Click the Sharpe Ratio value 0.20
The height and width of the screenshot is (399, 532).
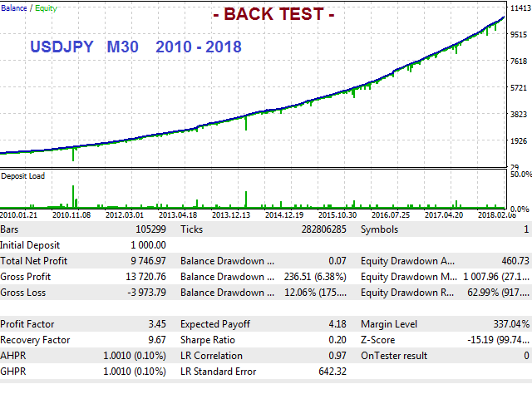point(336,340)
